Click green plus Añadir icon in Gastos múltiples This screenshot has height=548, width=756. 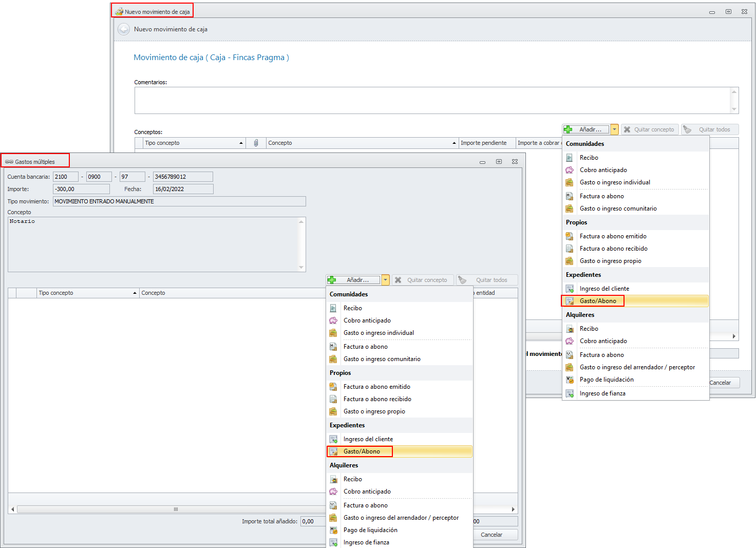332,280
